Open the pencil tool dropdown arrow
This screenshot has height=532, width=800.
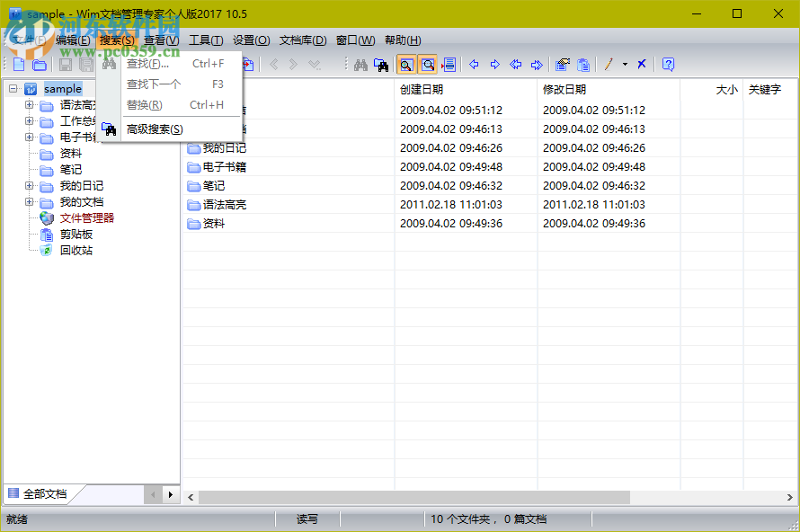coord(624,64)
